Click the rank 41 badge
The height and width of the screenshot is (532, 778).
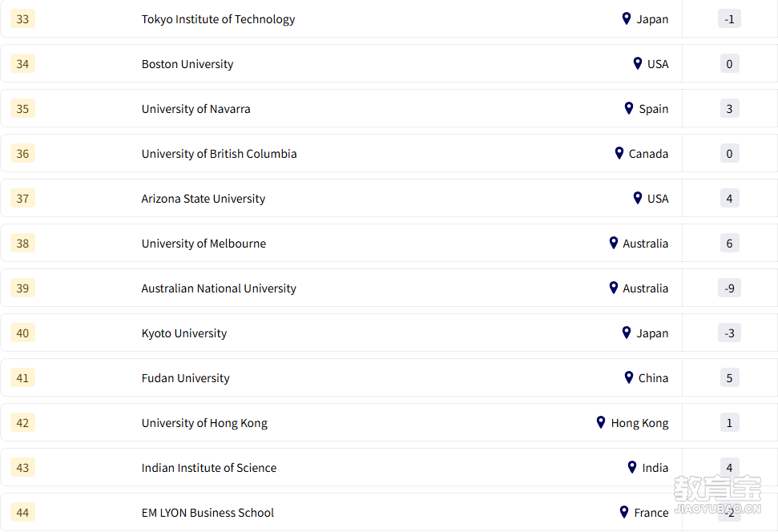click(22, 378)
